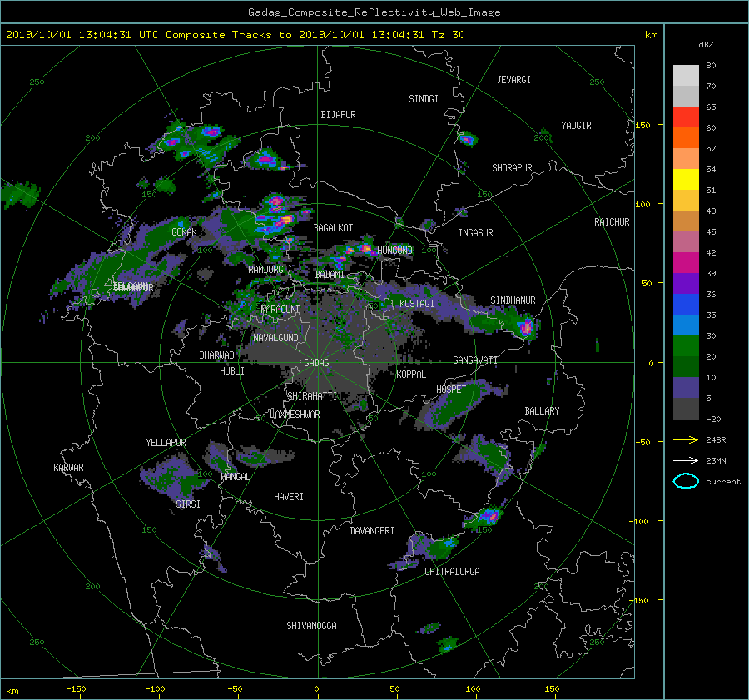Click the NARAGUND city label
Viewport: 749px width, 700px height.
point(281,310)
